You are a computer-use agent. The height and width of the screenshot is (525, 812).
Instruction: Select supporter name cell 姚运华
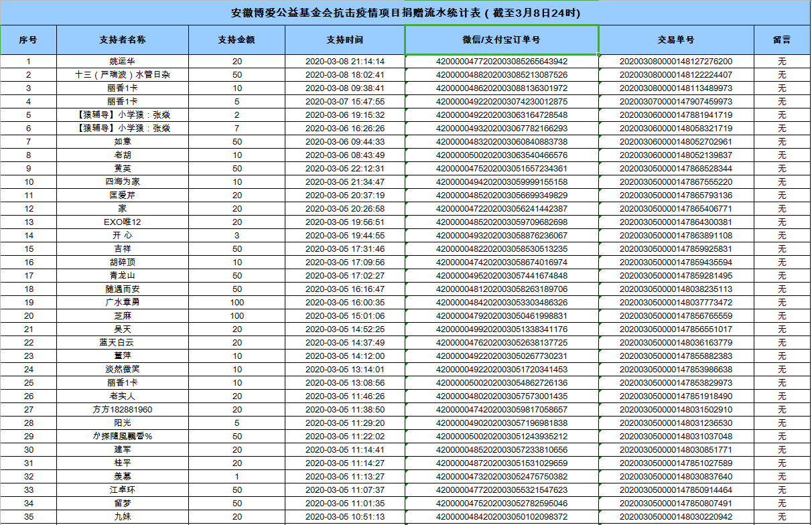(123, 62)
